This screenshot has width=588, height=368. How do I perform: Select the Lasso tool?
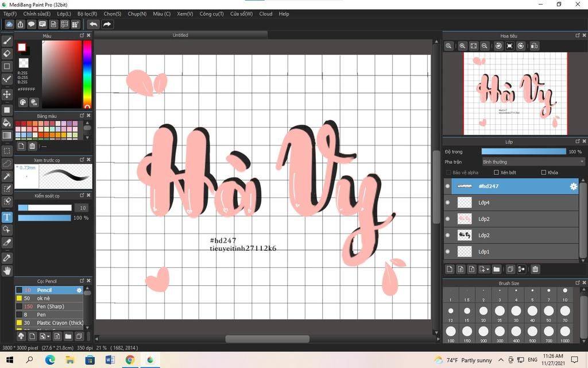pyautogui.click(x=7, y=164)
